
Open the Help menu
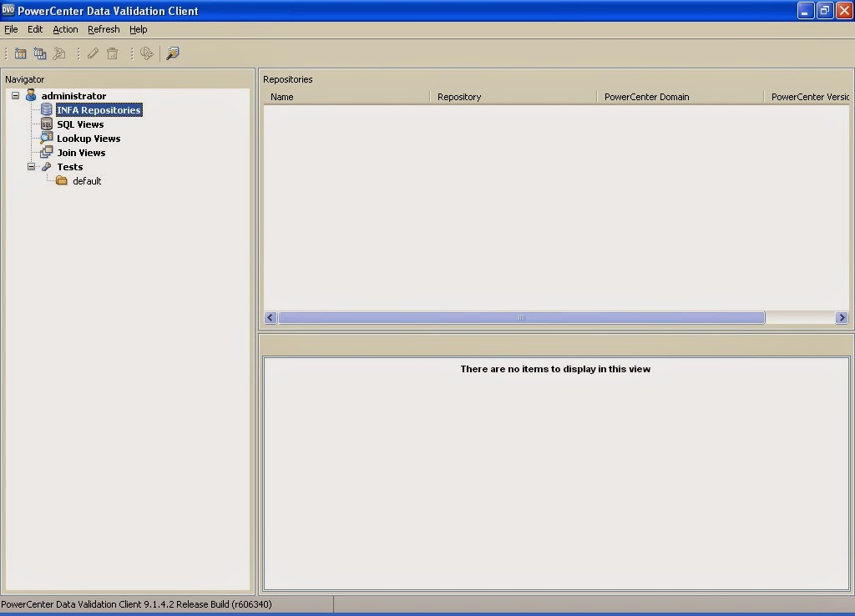point(138,29)
